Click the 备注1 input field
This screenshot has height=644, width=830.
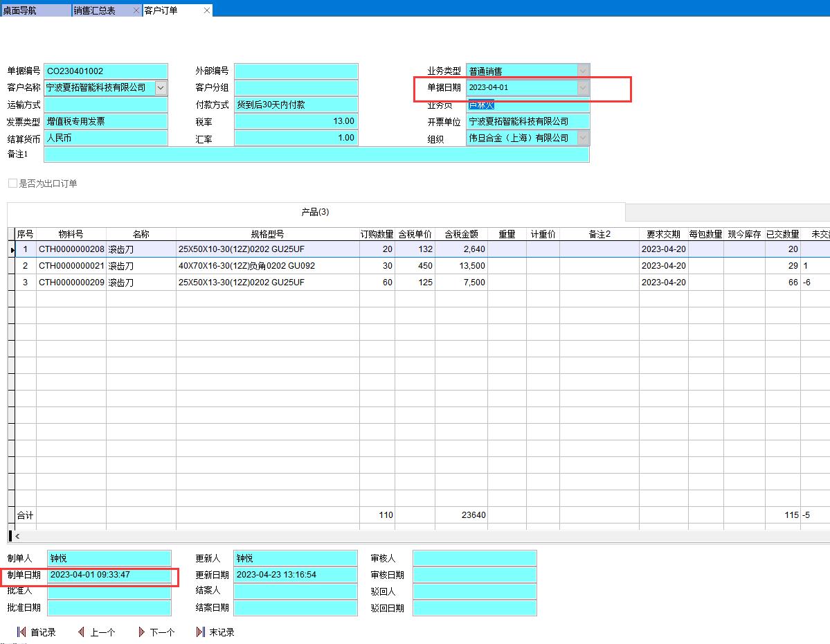(316, 154)
